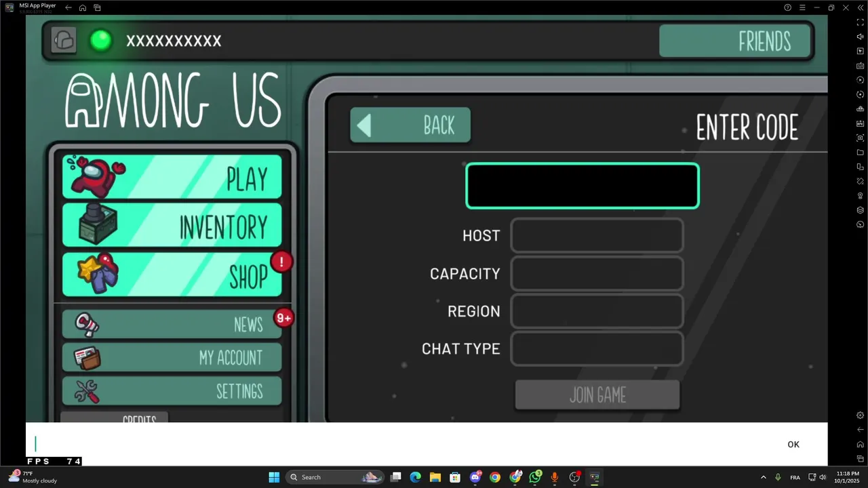Click the greyed Join Game button

tap(597, 394)
